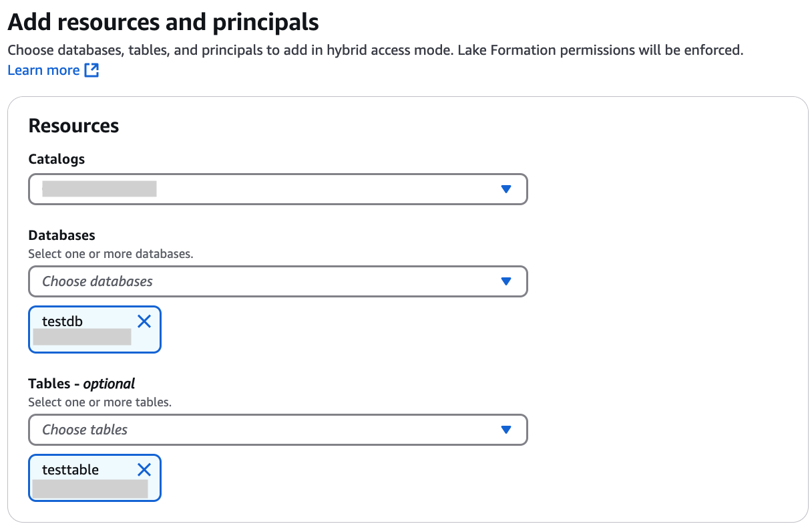Click the Tables - optional section label
Screen dimensions: 812x528
tap(81, 384)
